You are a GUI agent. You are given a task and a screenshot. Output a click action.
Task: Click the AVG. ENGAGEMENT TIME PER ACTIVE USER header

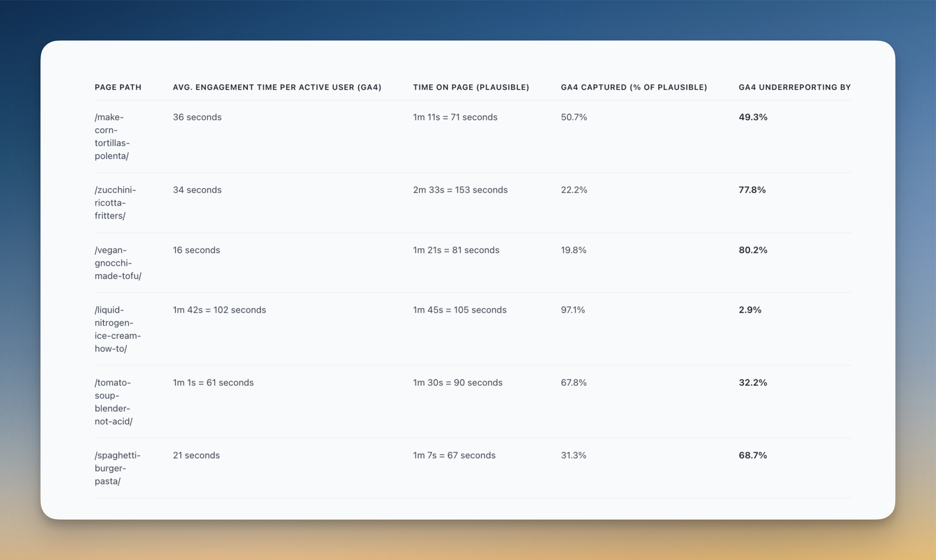(277, 87)
